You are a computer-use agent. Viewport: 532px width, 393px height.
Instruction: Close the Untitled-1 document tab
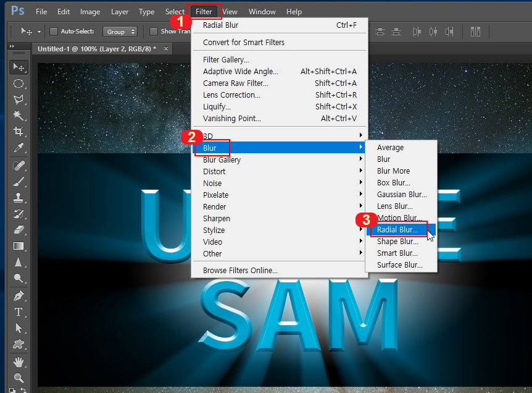(166, 49)
